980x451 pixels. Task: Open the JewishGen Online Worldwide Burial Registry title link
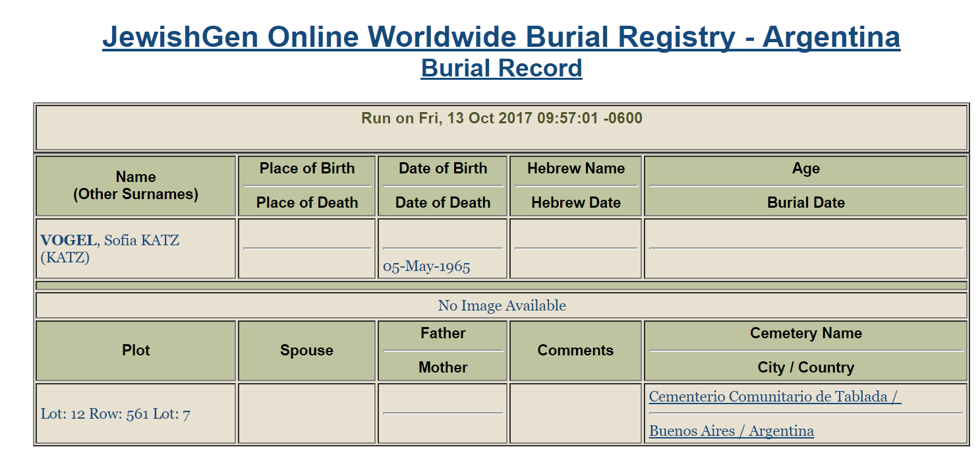coord(501,37)
